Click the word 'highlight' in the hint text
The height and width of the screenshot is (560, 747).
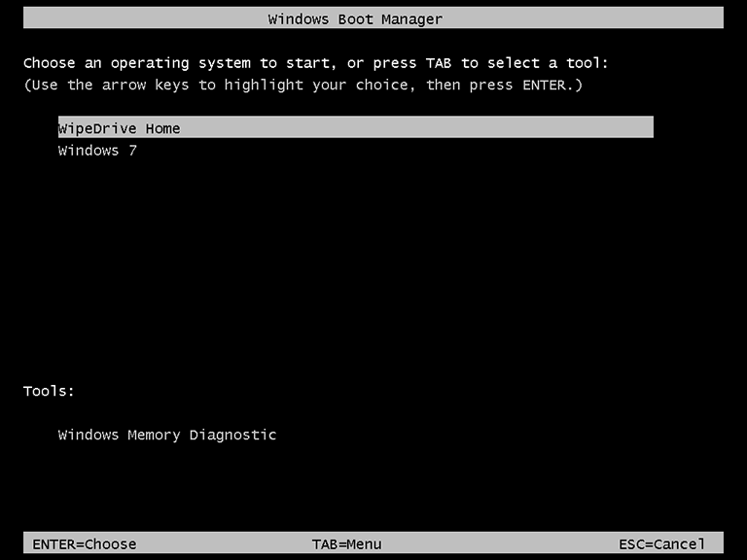coord(264,86)
